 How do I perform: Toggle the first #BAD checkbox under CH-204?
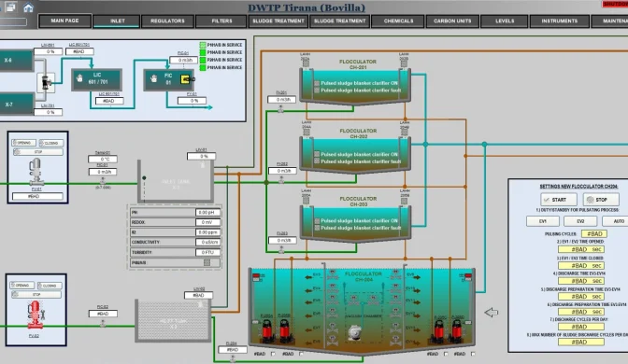click(273, 354)
